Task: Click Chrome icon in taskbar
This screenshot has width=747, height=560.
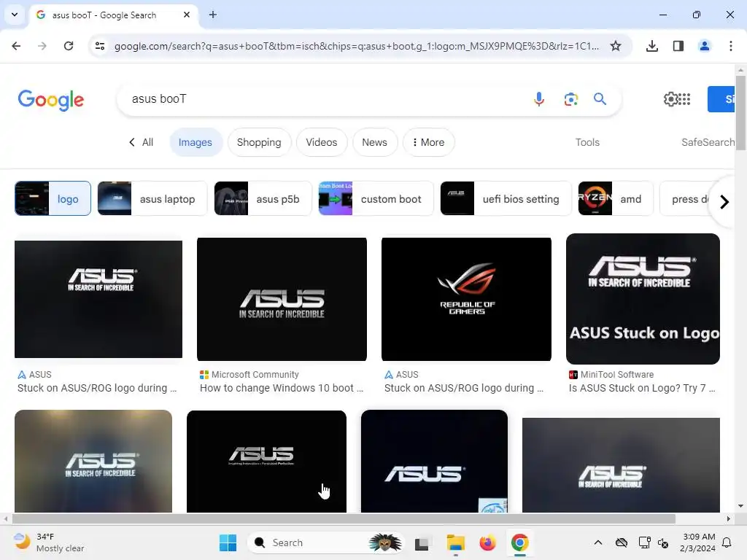Action: click(519, 542)
